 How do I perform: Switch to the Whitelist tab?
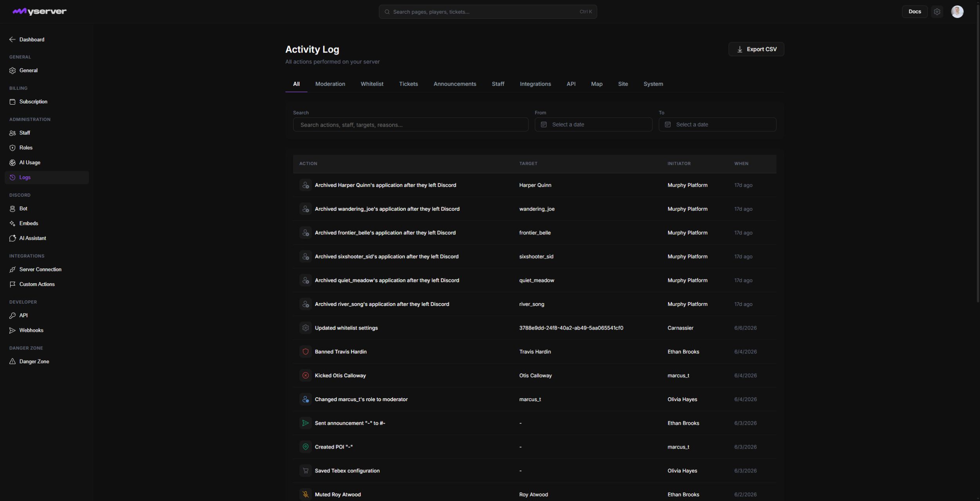[372, 84]
